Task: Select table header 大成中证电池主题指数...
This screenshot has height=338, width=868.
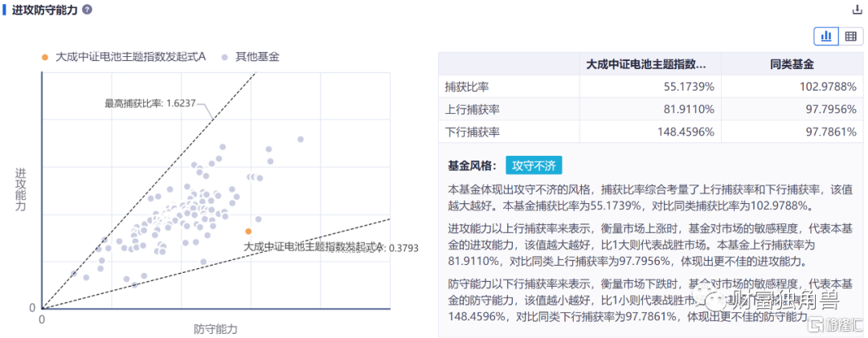Action: point(646,64)
